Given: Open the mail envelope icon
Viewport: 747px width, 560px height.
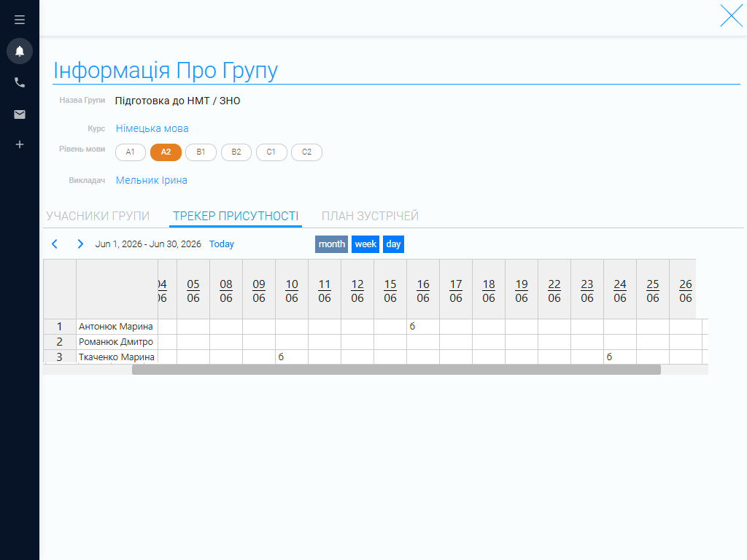Looking at the screenshot, I should (x=20, y=114).
